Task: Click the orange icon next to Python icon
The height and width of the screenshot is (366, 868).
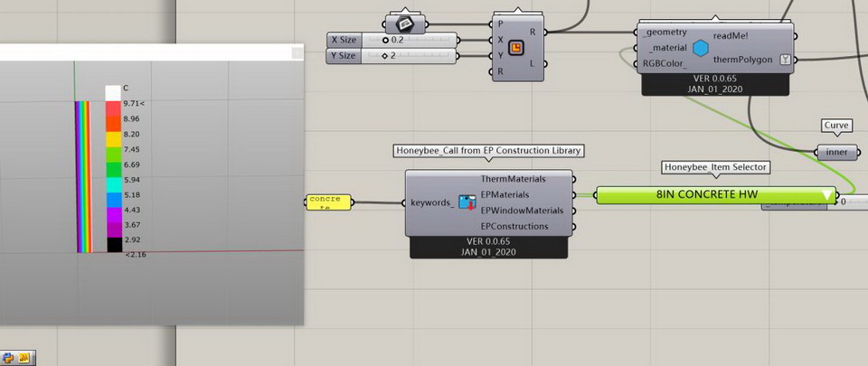Action: (24, 358)
